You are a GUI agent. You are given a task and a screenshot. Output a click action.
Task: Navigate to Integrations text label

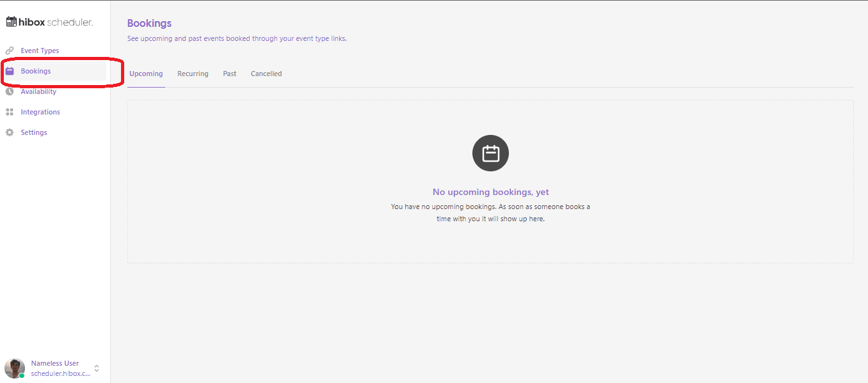click(x=40, y=112)
